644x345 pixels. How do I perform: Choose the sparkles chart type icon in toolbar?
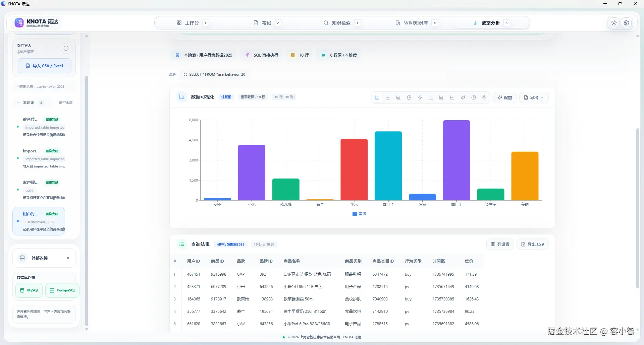coord(463,97)
